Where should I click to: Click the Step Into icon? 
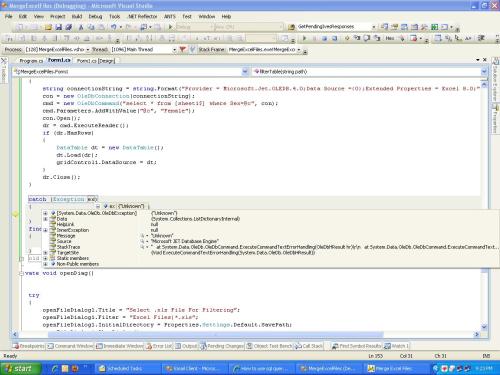tap(357, 38)
